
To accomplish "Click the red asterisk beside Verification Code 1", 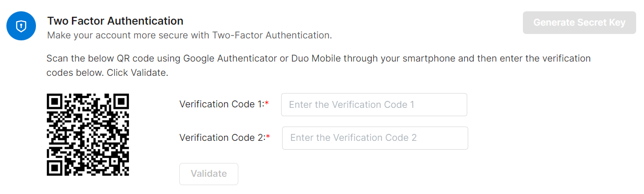I will pyautogui.click(x=267, y=103).
